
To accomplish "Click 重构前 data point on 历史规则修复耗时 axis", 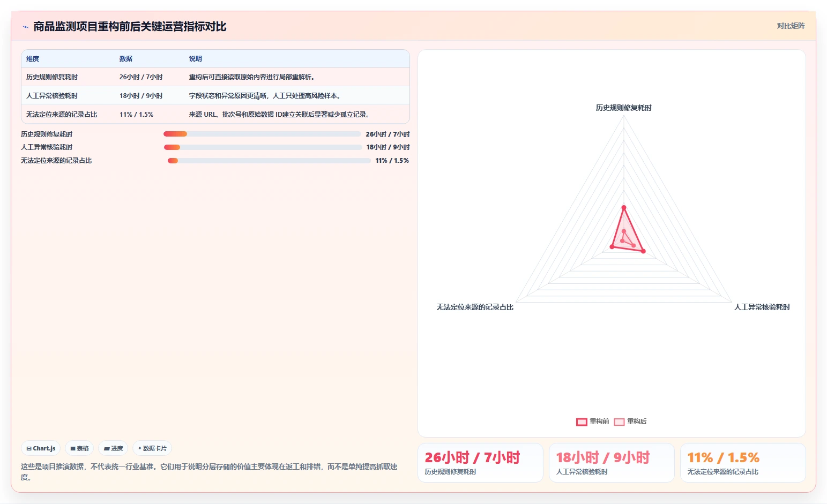I will (x=623, y=207).
